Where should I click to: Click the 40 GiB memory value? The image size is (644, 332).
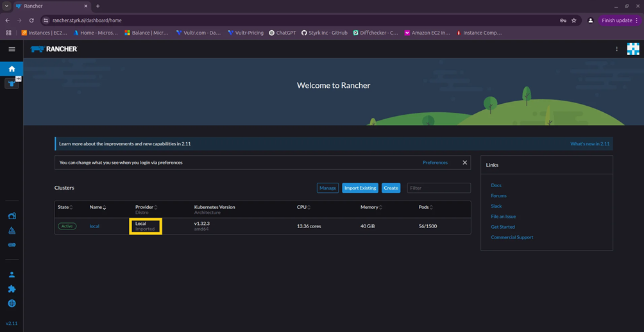click(368, 226)
